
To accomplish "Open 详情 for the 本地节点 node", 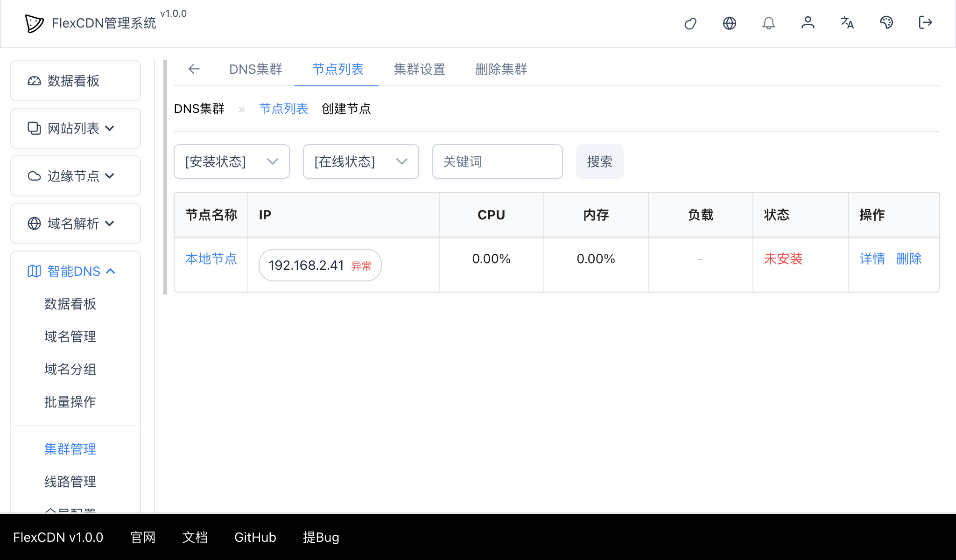I will click(x=872, y=259).
